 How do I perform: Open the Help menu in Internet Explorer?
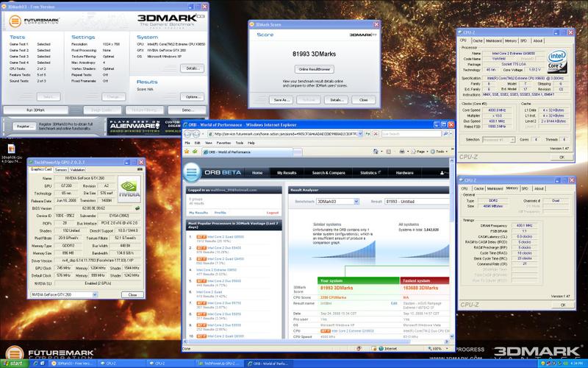(251, 143)
